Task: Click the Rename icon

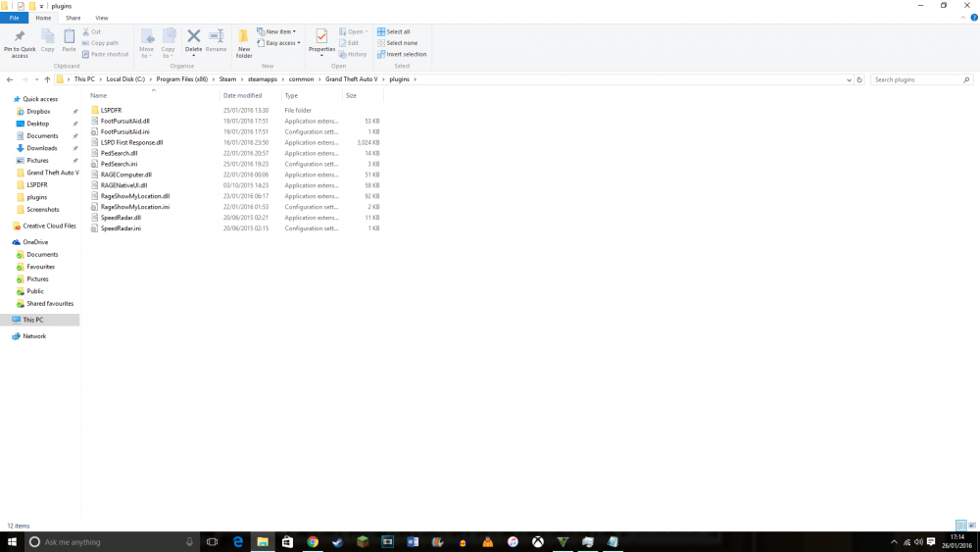Action: click(217, 40)
